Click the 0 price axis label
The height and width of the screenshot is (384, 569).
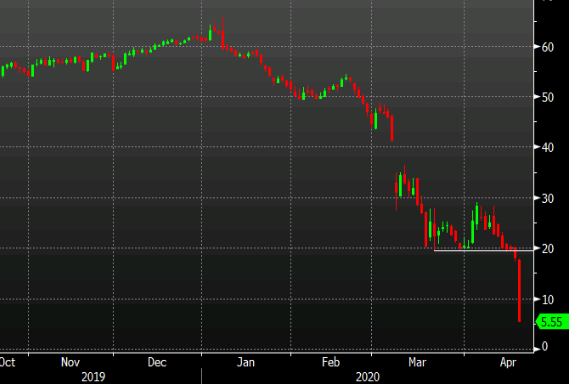coord(545,347)
